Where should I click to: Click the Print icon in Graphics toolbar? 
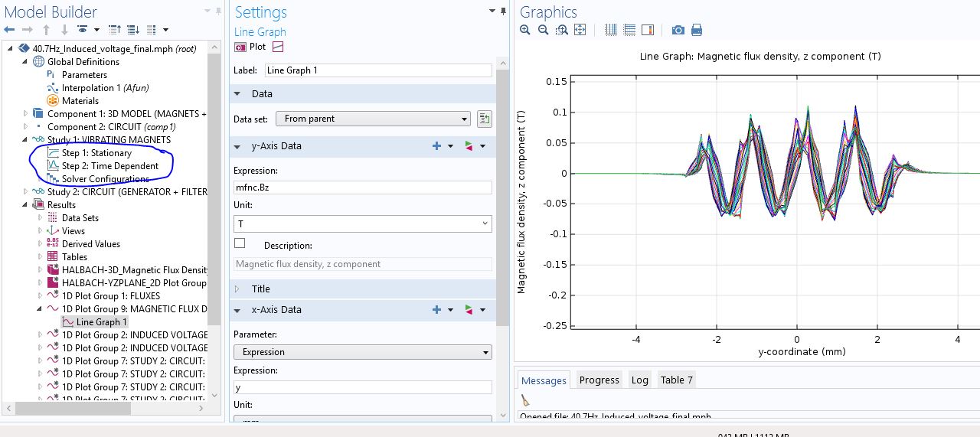697,30
